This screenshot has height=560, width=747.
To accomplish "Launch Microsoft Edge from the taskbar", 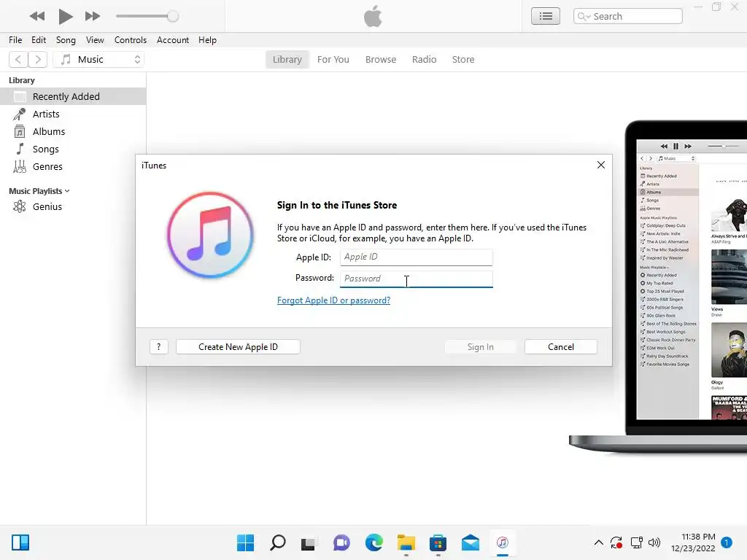I will (x=374, y=542).
